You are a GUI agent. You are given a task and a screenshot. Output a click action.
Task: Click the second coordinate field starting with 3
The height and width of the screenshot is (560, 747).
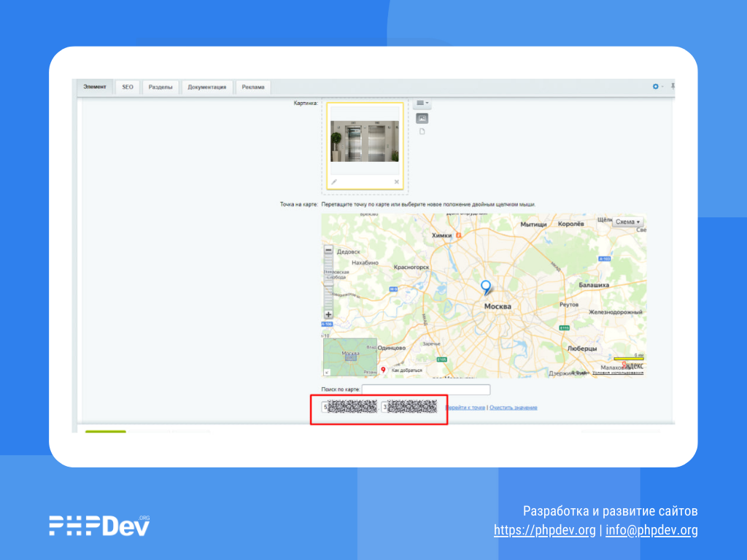(x=410, y=407)
